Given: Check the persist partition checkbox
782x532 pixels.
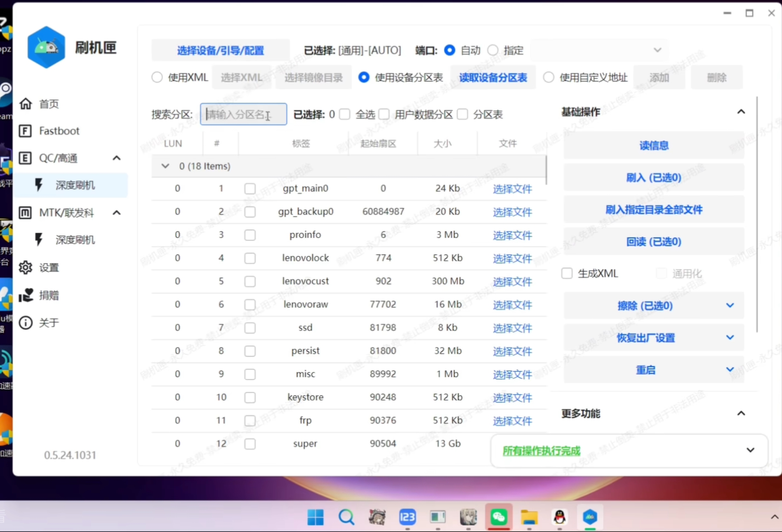Looking at the screenshot, I should pyautogui.click(x=250, y=351).
